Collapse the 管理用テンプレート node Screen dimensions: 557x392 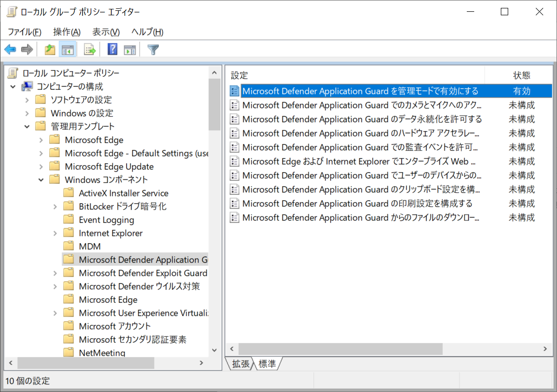pyautogui.click(x=27, y=127)
